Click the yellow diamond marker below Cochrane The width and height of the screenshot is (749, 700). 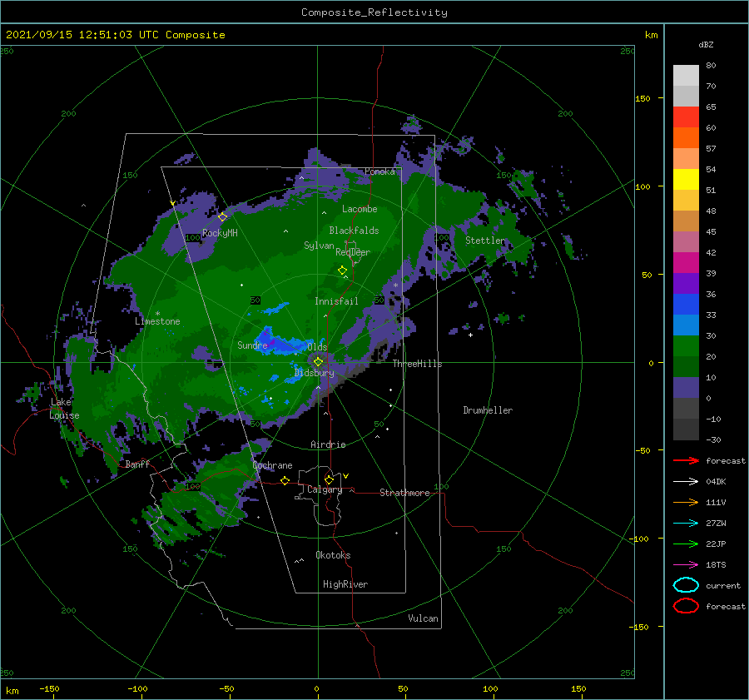pos(285,481)
